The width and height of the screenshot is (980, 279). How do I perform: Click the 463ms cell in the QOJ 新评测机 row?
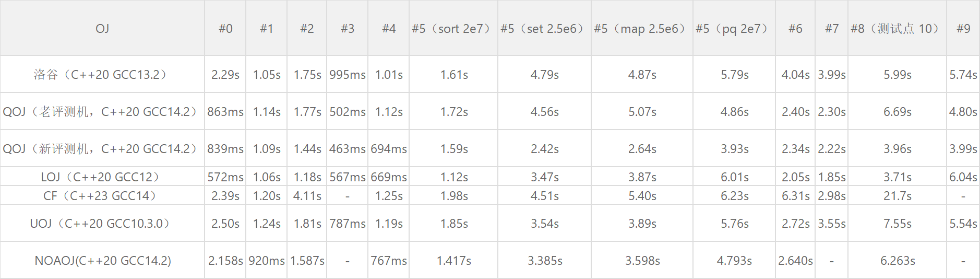[x=347, y=149]
